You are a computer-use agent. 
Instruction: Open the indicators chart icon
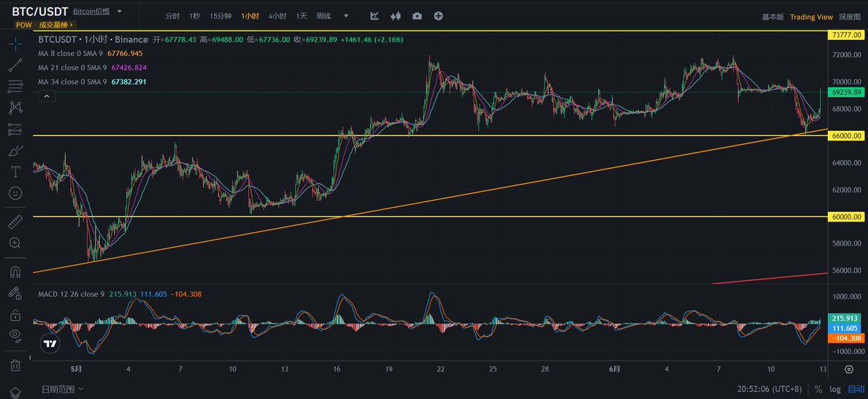[x=375, y=16]
